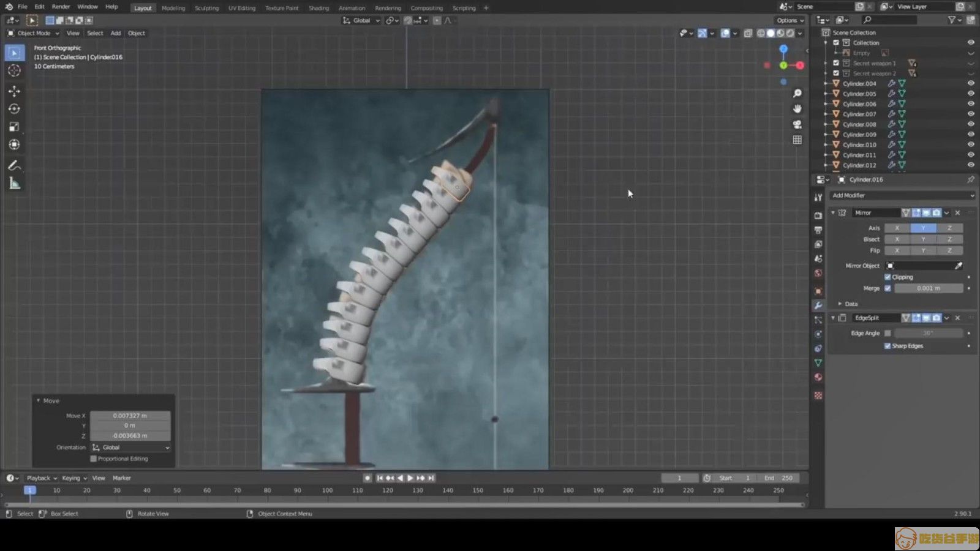This screenshot has width=980, height=551.
Task: Select the Measure tool
Action: point(14,183)
